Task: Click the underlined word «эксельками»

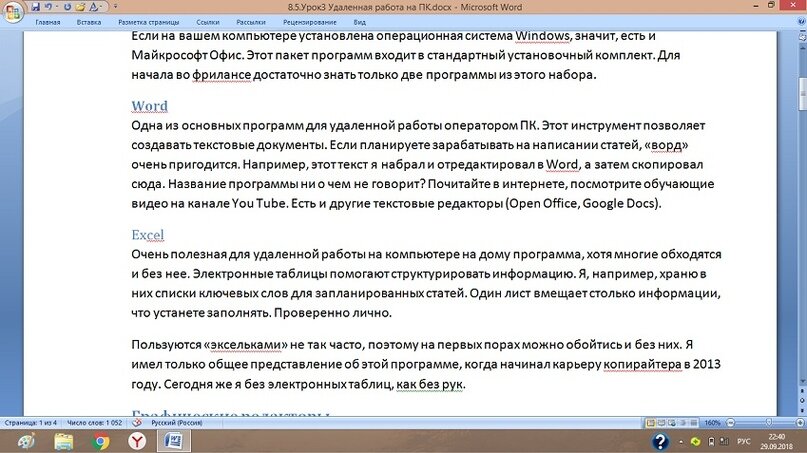Action: (x=245, y=344)
